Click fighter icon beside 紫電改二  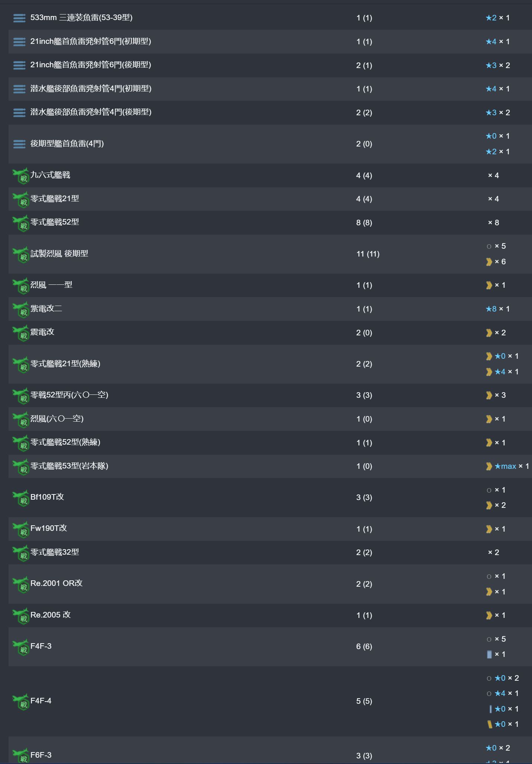[21, 309]
